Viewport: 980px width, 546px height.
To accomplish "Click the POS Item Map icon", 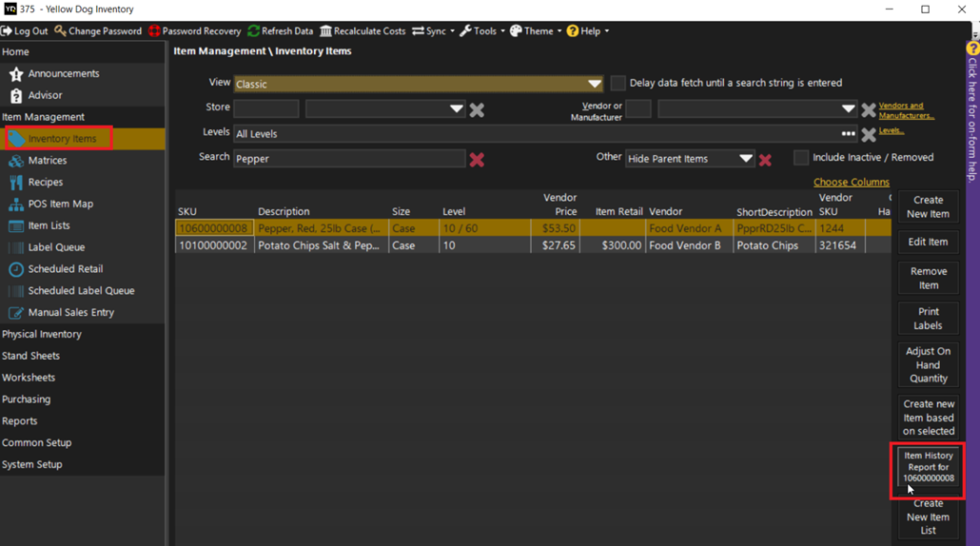I will point(16,205).
